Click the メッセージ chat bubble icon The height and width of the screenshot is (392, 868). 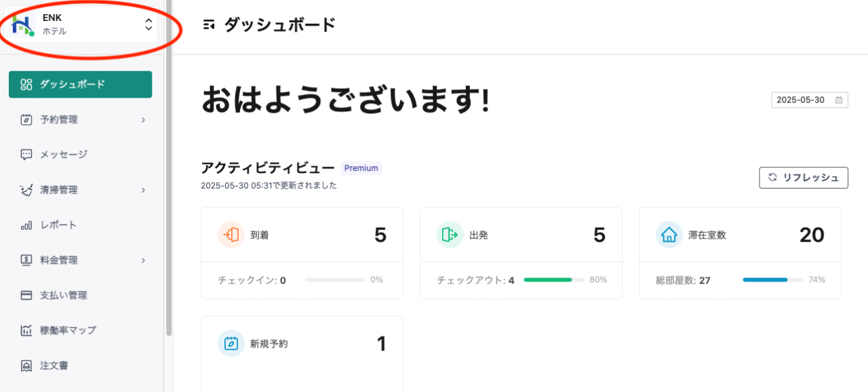(26, 155)
